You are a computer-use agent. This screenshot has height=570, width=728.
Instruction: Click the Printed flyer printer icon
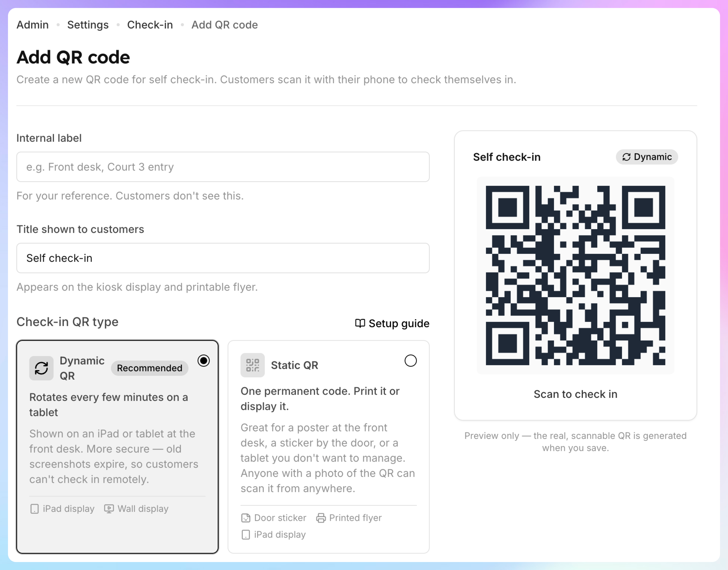coord(321,518)
